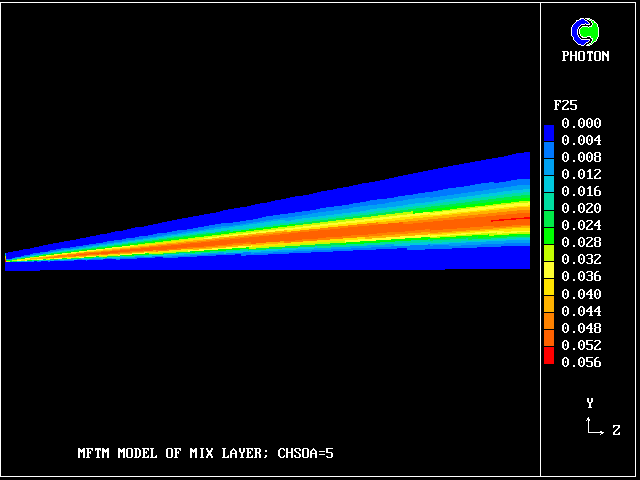
Task: Click the thin red streak in the contour core
Action: tap(510, 218)
